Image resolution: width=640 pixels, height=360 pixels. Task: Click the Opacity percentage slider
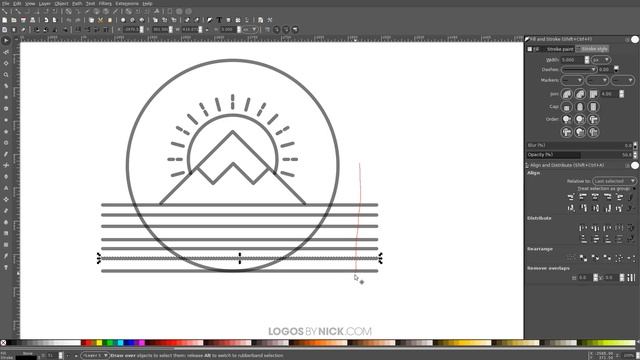pyautogui.click(x=579, y=155)
